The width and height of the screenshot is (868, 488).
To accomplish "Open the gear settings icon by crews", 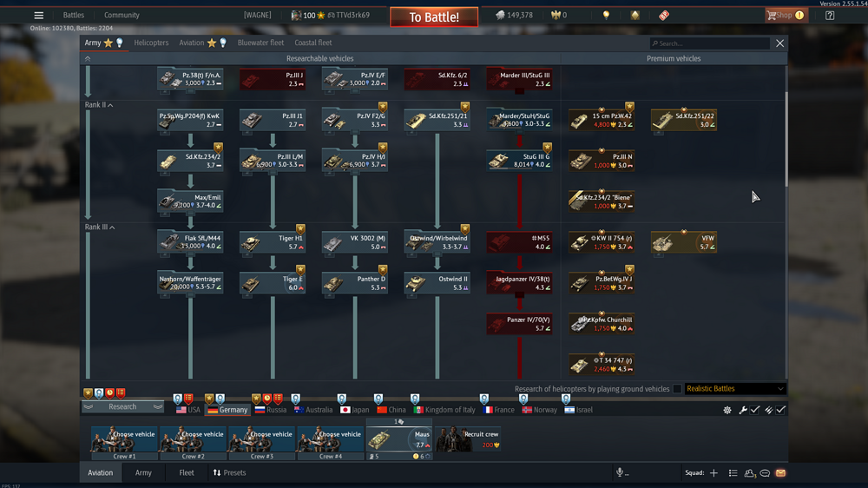I will click(x=727, y=410).
